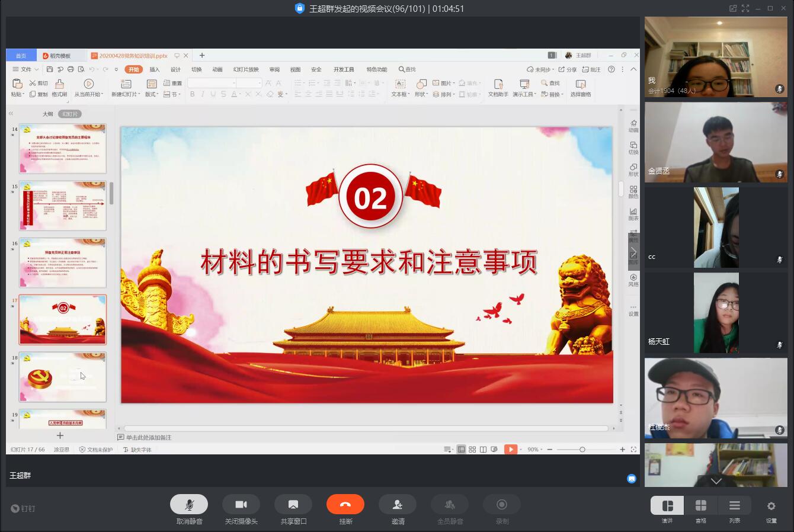The image size is (794, 532).
Task: Switch to 列表 list view layout
Action: 735,505
